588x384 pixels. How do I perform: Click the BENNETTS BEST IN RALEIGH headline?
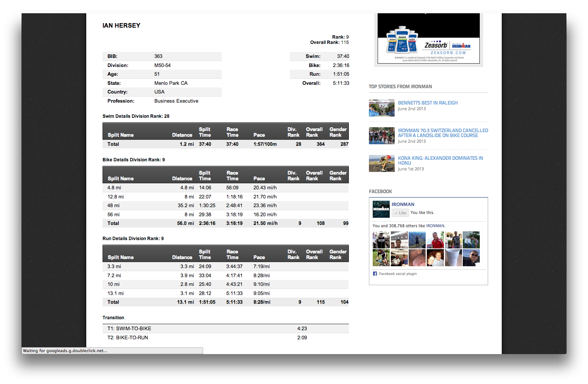click(428, 103)
